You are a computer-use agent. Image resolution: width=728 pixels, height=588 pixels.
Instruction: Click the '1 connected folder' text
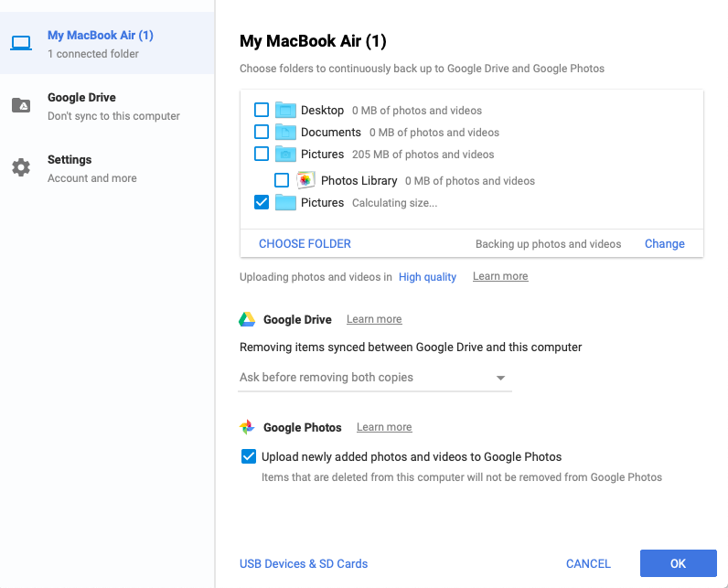pos(93,54)
